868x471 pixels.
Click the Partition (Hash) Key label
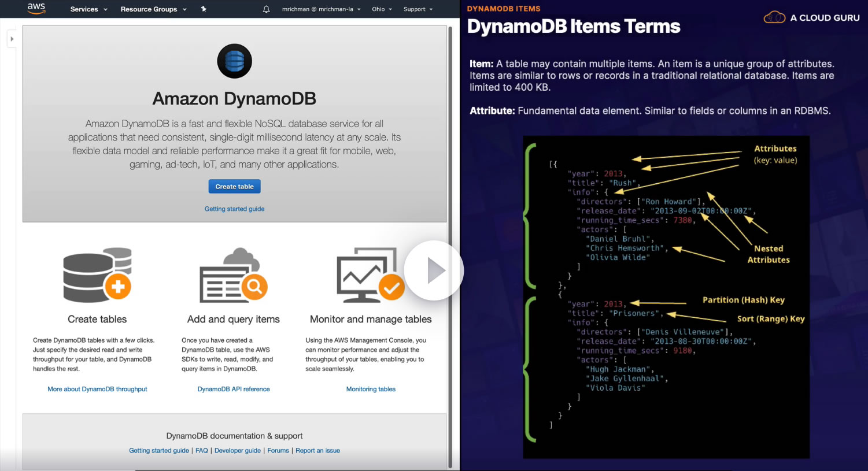(x=744, y=300)
